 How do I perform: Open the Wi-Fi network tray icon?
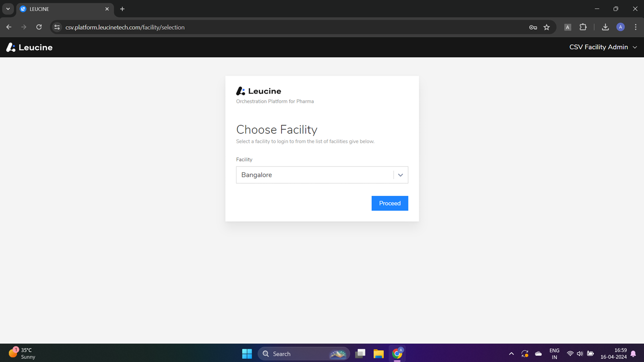pos(570,354)
